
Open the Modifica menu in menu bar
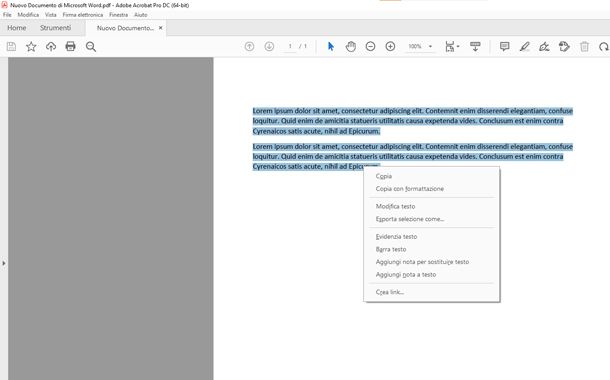click(28, 15)
